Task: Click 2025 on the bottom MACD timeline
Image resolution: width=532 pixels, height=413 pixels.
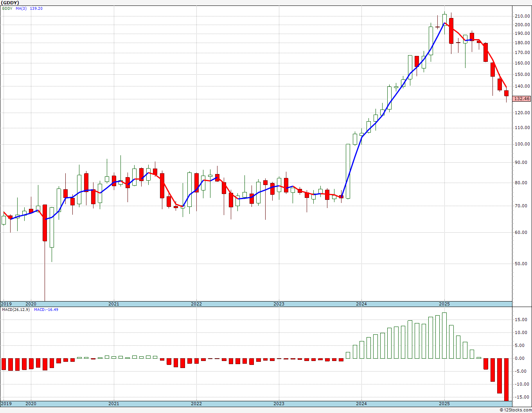Action: pos(444,404)
